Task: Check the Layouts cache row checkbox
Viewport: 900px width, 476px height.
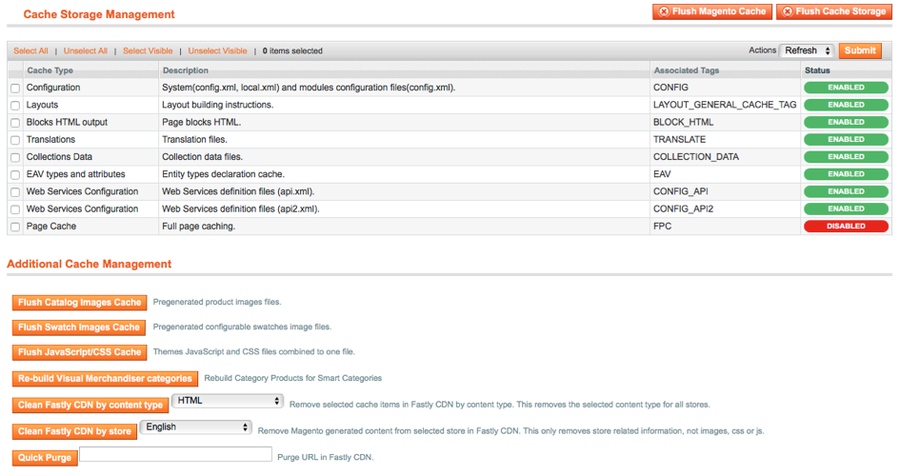Action: point(15,106)
